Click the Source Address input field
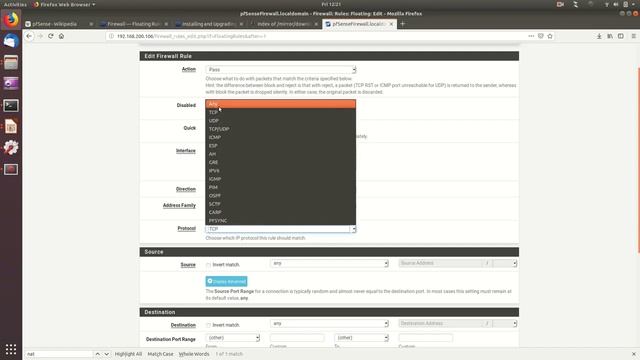Viewport: 640px width, 360px height. (x=440, y=263)
